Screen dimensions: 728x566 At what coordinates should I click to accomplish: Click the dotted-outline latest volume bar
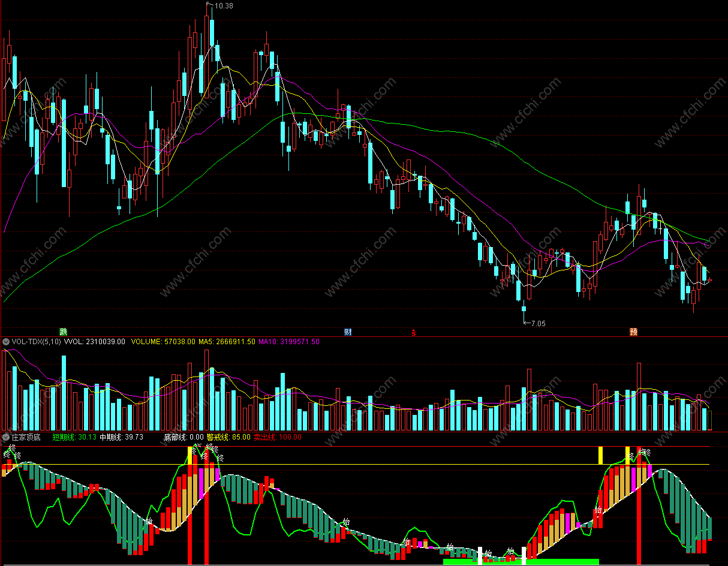[710, 420]
